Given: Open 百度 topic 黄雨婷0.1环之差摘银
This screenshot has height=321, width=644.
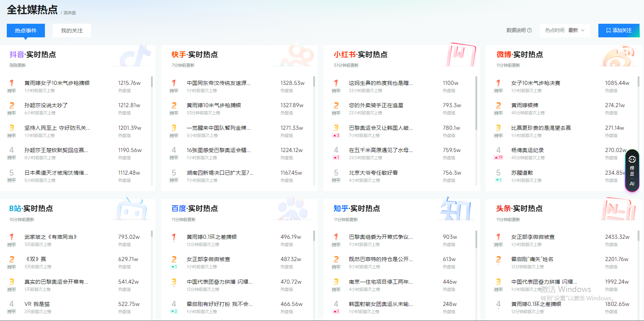Looking at the screenshot, I should pyautogui.click(x=212, y=237).
